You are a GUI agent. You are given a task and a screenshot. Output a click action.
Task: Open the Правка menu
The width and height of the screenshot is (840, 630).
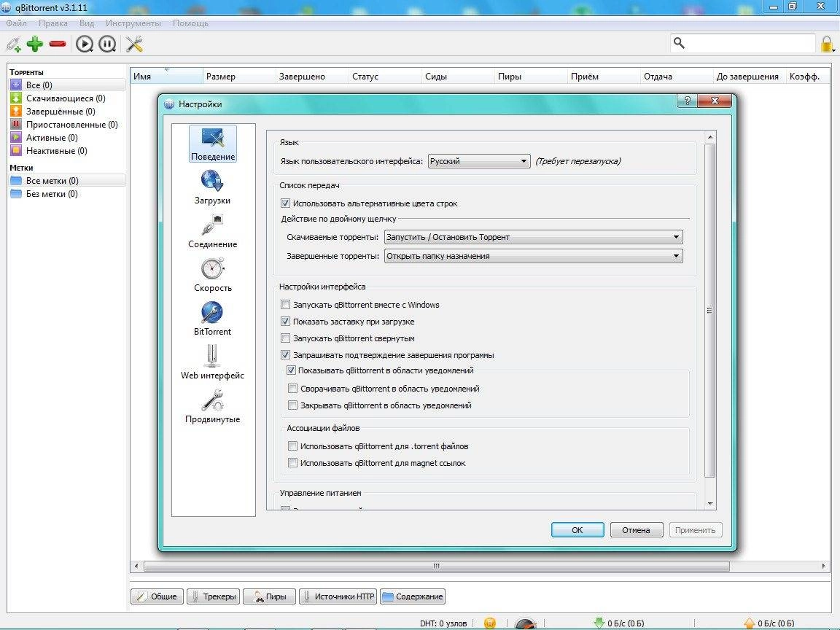[x=53, y=23]
